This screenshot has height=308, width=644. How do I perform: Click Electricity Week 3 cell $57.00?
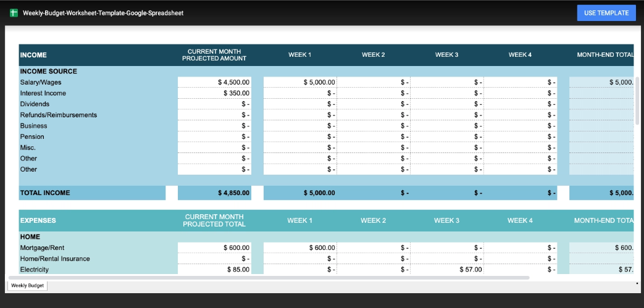[446, 270]
